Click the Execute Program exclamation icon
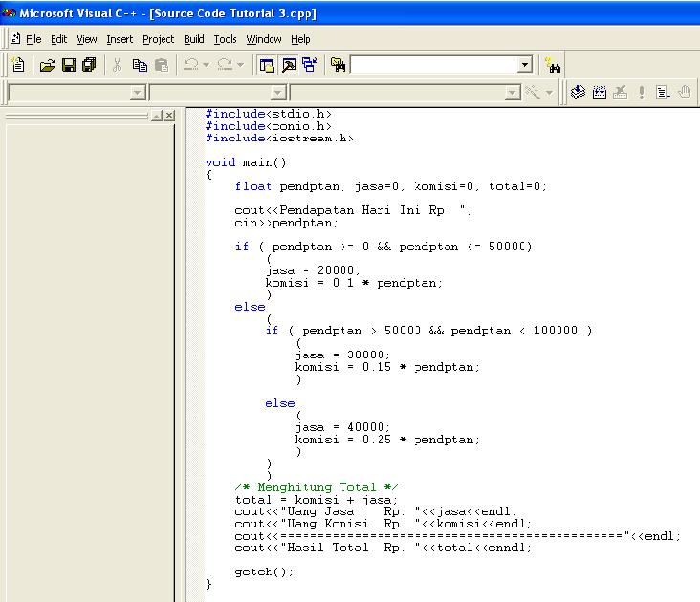Viewport: 700px width, 602px height. tap(642, 93)
